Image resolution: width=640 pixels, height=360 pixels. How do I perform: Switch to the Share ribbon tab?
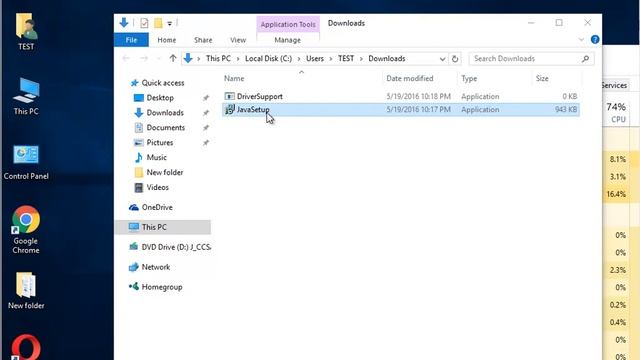pos(203,40)
